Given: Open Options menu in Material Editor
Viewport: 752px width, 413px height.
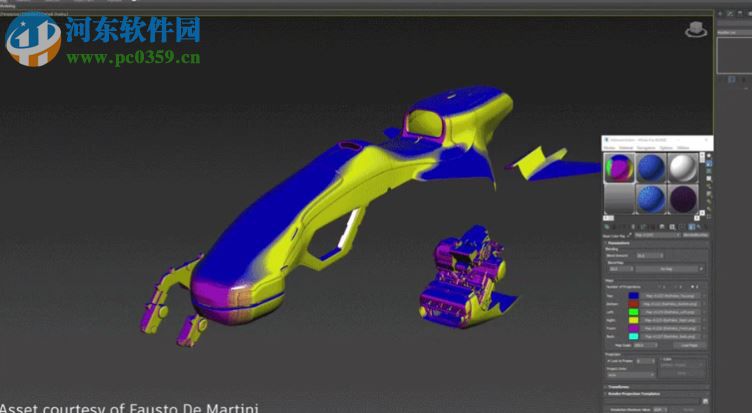Looking at the screenshot, I should click(666, 147).
